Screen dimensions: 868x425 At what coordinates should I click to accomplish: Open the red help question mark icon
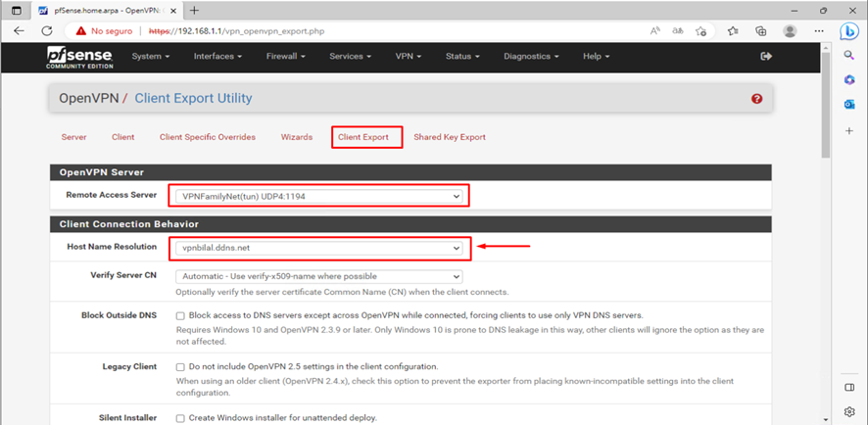tap(756, 99)
